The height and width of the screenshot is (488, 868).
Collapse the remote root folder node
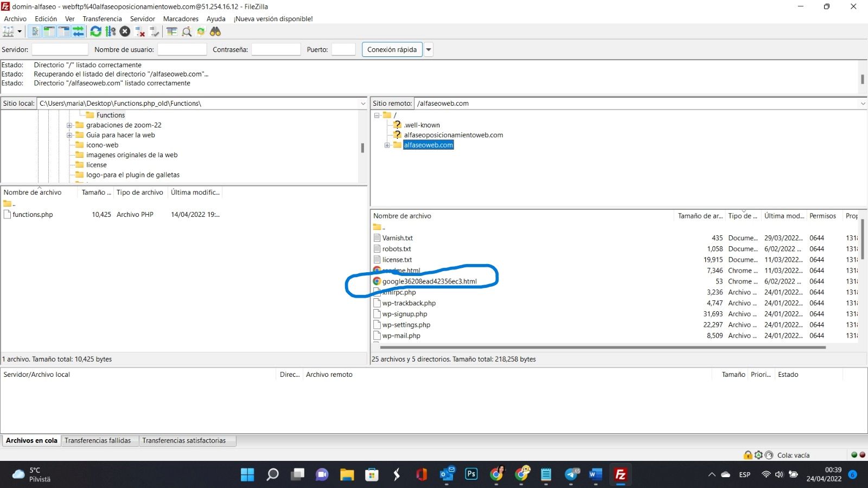pos(376,115)
